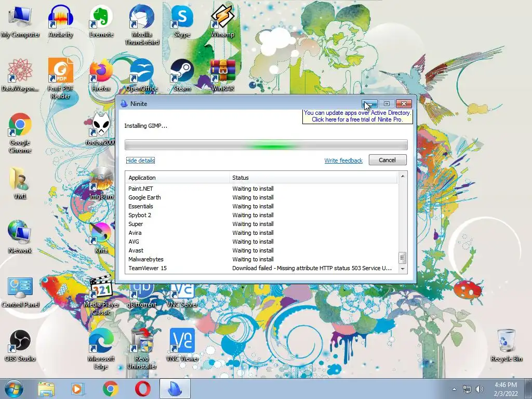Click Hide details in Ninite
532x399 pixels.
pyautogui.click(x=140, y=161)
